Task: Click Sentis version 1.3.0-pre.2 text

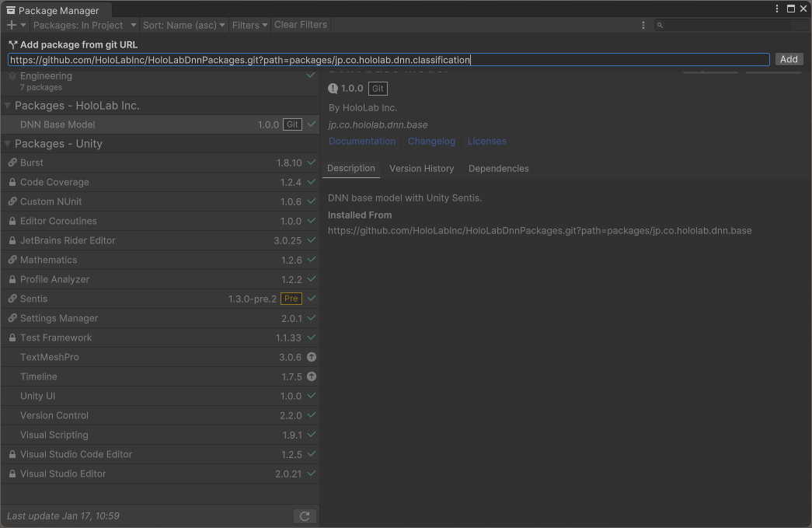Action: [253, 299]
